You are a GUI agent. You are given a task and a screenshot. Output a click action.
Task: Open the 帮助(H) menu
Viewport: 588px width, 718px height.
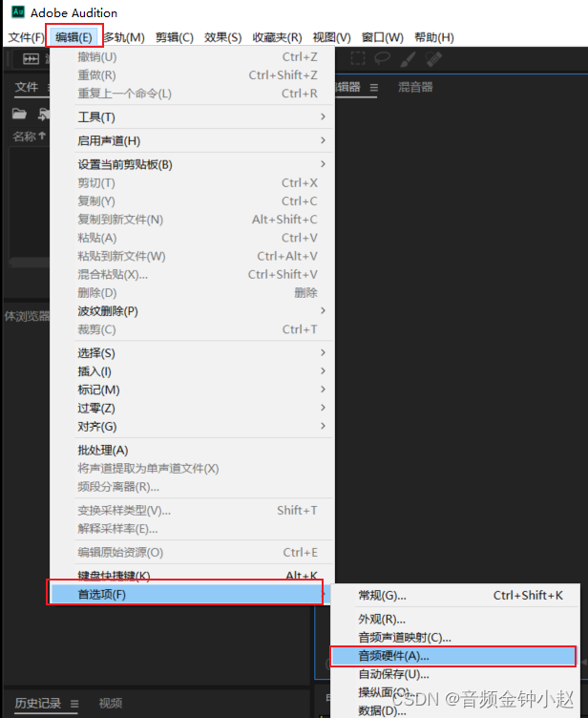pos(434,37)
